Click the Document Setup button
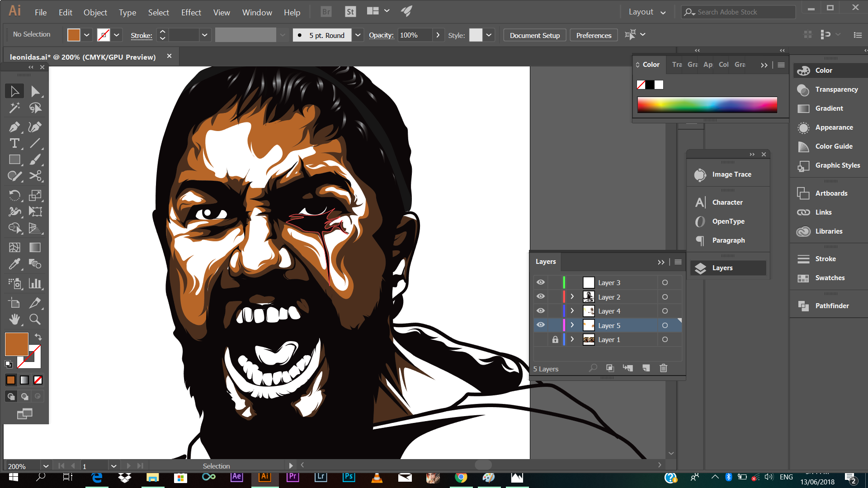This screenshot has width=868, height=488. pyautogui.click(x=534, y=35)
